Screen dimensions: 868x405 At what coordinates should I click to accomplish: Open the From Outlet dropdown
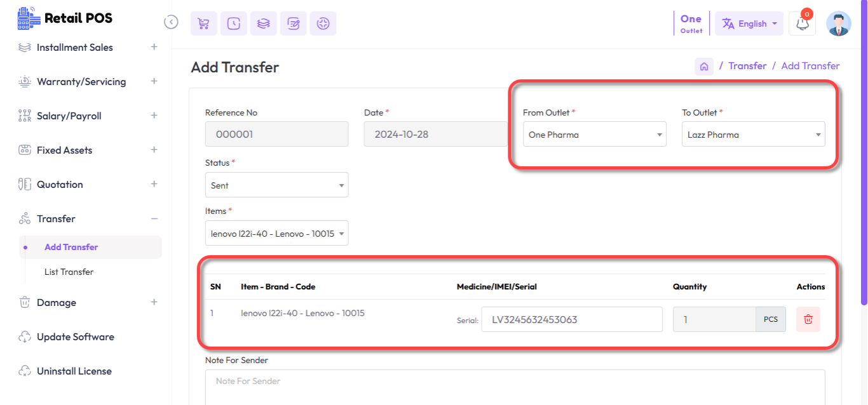tap(593, 134)
